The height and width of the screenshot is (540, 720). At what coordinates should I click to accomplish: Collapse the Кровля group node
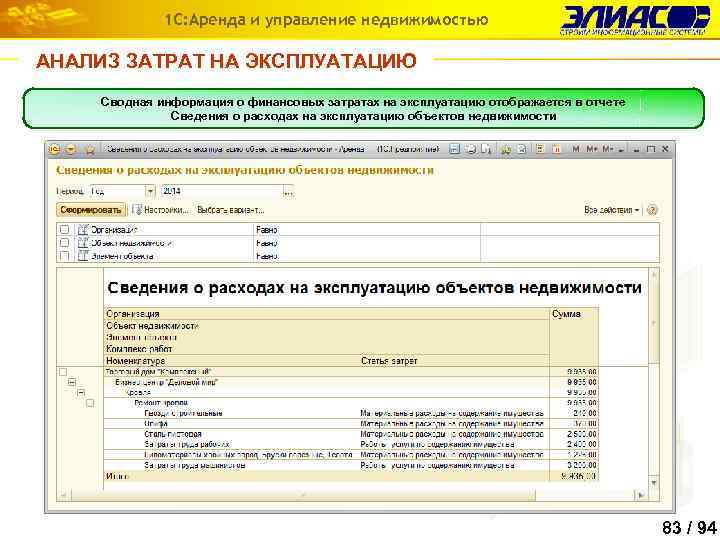(81, 393)
